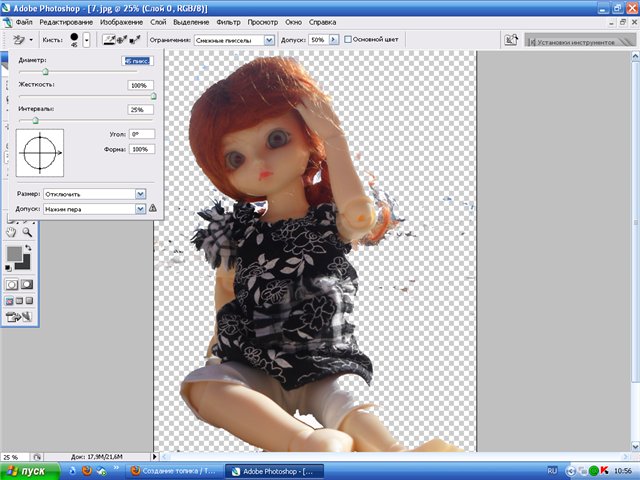Screen dimensions: 640x480
Task: Click the brush angle and roundness preview
Action: [x=40, y=153]
